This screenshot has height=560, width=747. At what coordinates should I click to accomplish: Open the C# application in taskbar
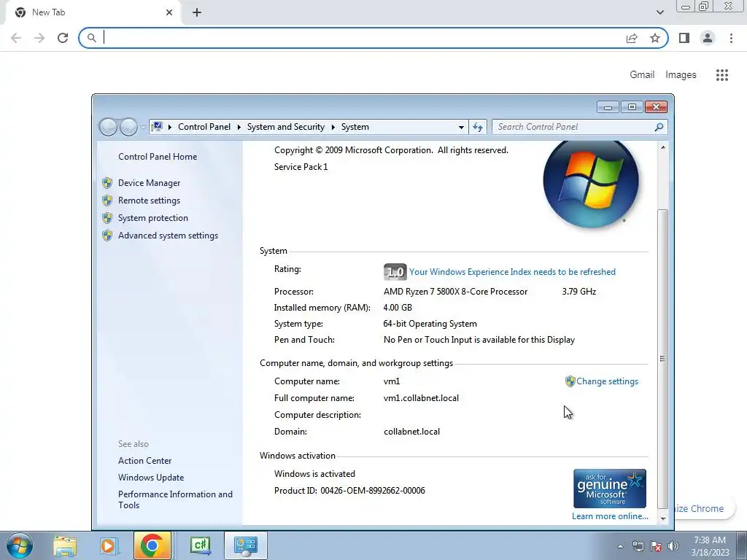click(x=200, y=545)
